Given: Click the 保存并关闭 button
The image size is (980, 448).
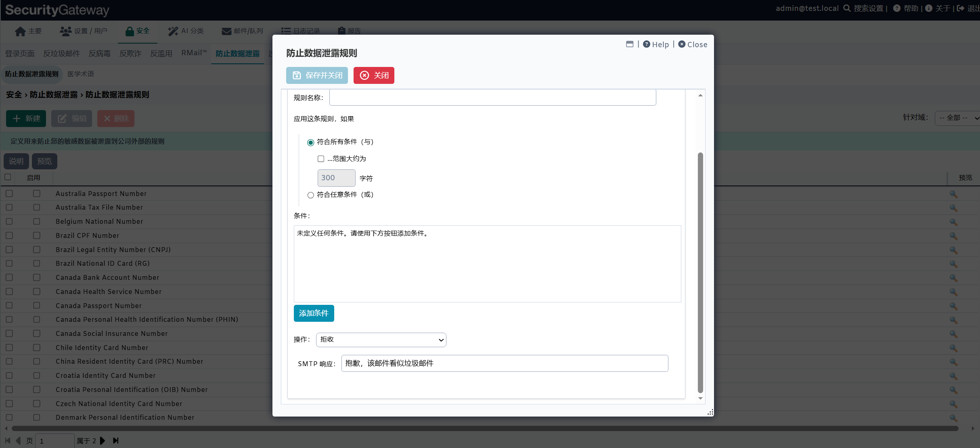Looking at the screenshot, I should (x=317, y=75).
